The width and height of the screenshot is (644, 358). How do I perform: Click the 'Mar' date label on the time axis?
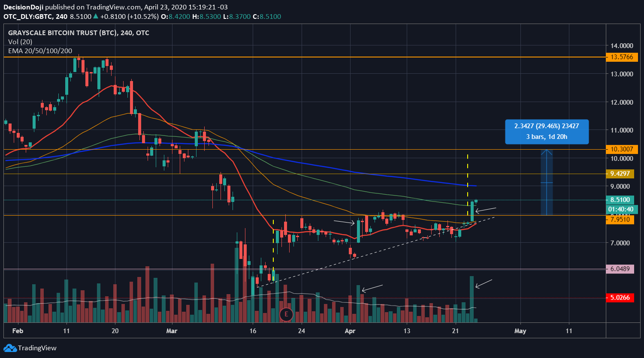point(172,331)
